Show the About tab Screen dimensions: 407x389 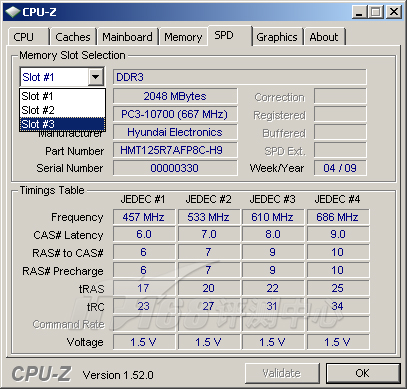[324, 37]
